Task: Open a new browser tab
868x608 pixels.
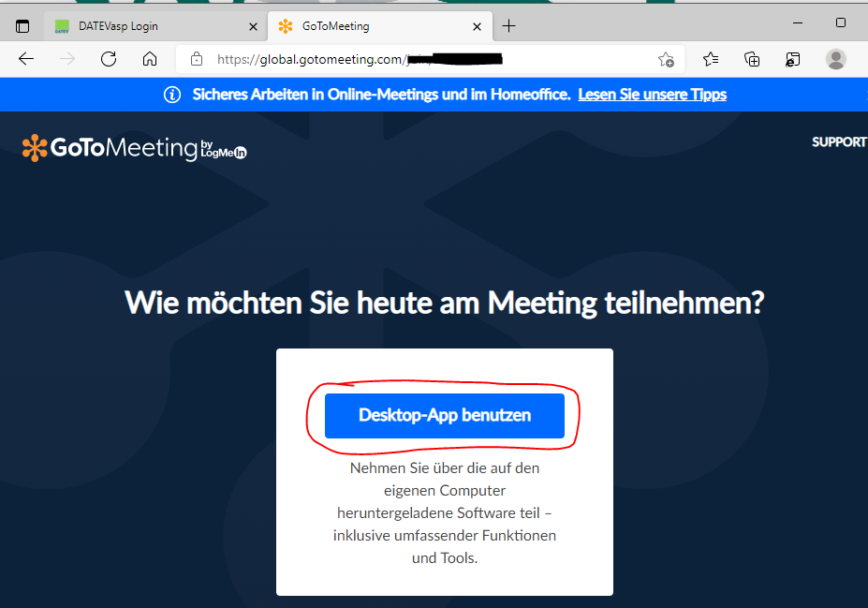Action: (508, 26)
